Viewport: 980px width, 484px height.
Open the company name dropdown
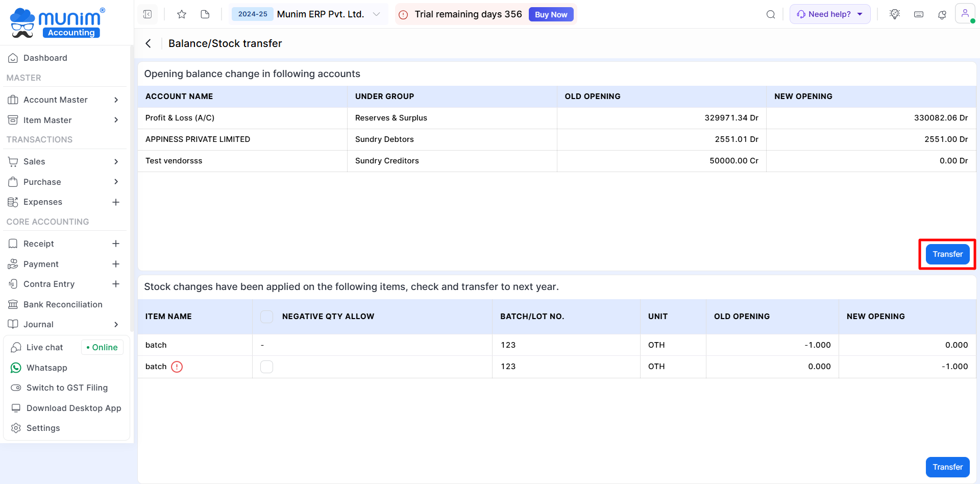tap(376, 14)
